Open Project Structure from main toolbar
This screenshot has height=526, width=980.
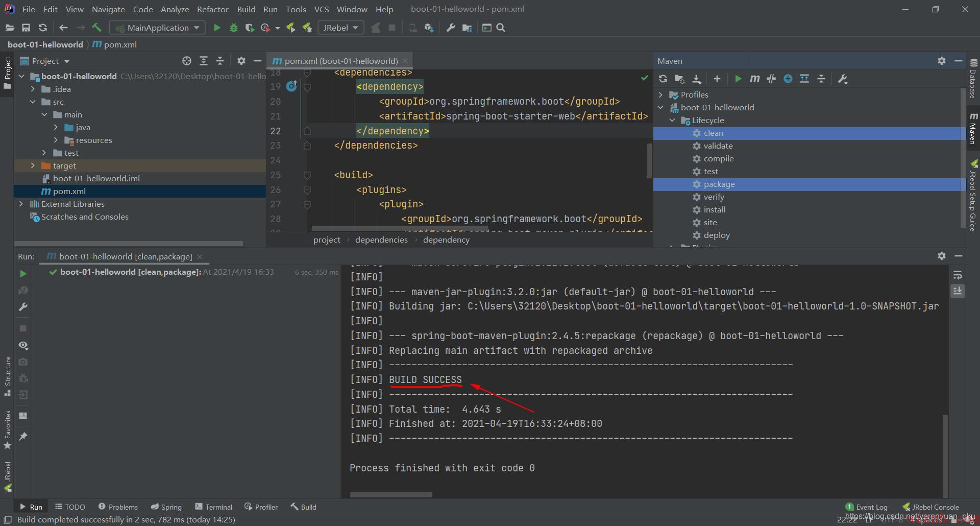tap(467, 28)
